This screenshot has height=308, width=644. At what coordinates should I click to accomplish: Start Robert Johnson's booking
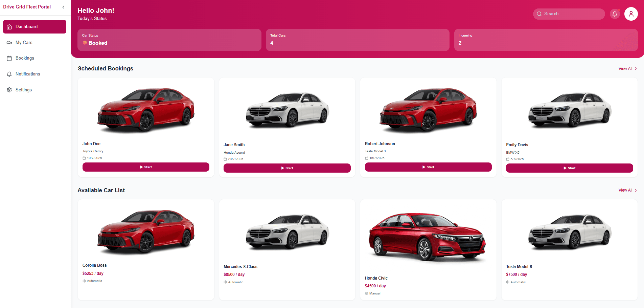(x=428, y=167)
